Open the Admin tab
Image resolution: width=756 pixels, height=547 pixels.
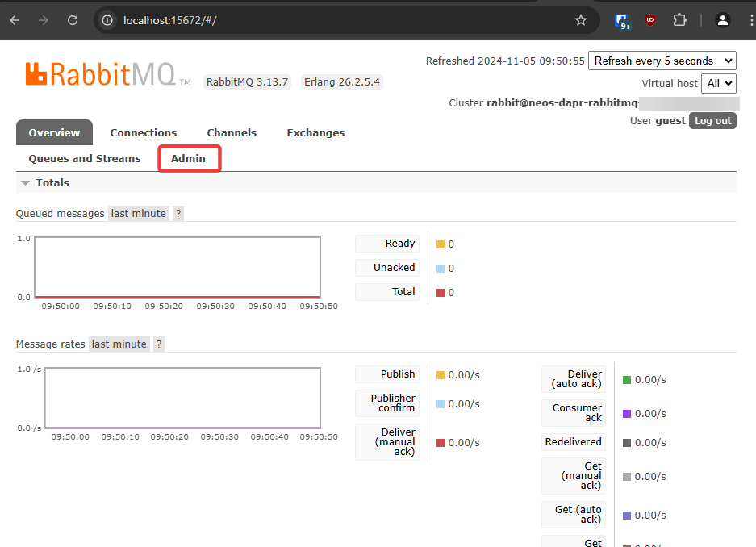click(189, 159)
